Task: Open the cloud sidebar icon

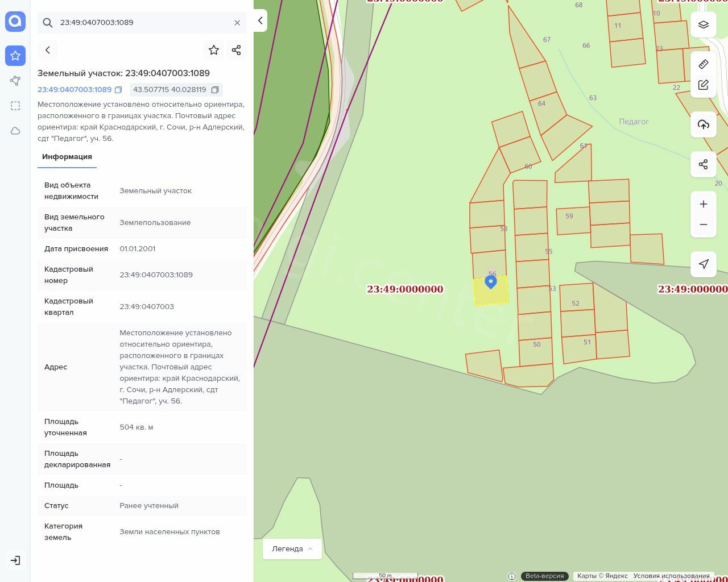Action: 15,131
